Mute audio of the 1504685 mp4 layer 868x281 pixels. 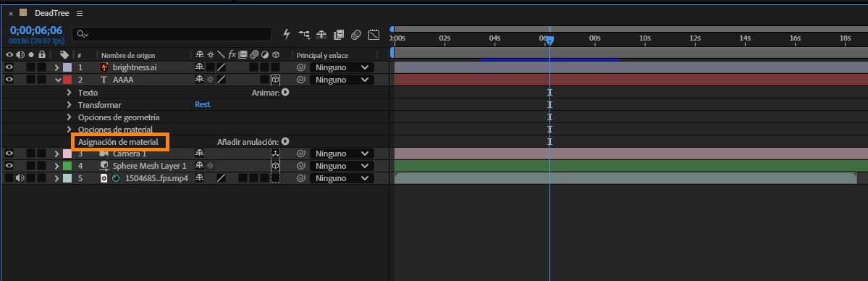20,178
